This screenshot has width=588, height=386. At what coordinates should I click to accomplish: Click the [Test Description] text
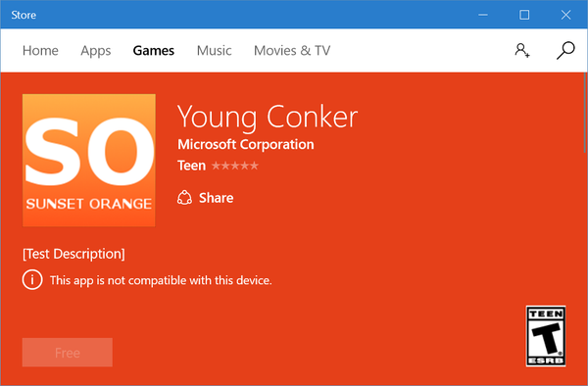coord(73,254)
